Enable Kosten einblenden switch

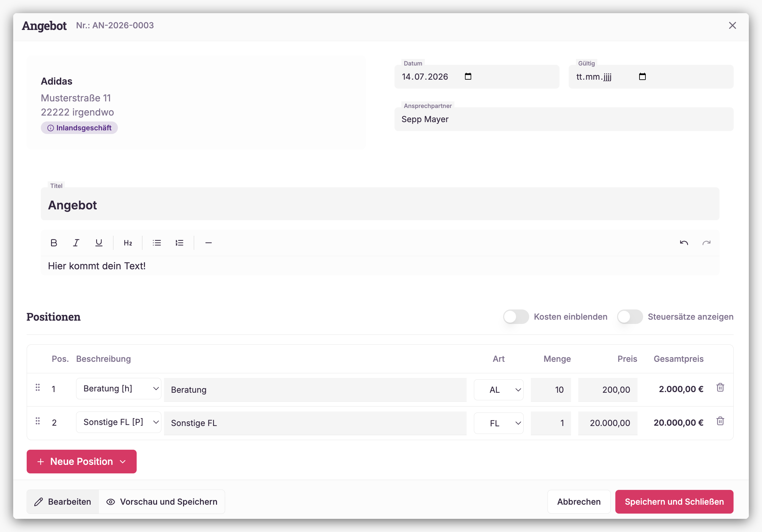516,317
